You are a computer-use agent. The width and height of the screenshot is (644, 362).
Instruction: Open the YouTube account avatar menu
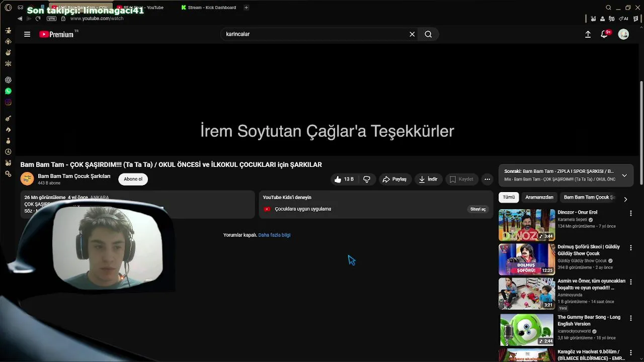tap(623, 34)
